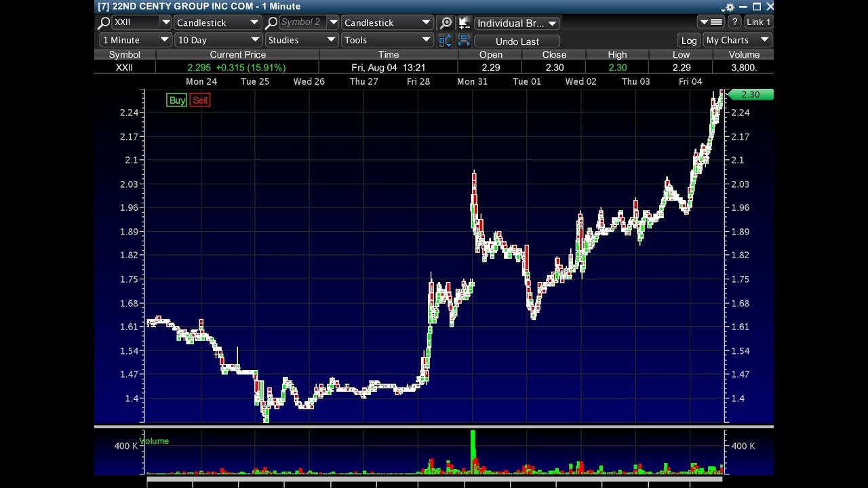Click the Wed 26 date label
868x488 pixels.
pos(309,81)
